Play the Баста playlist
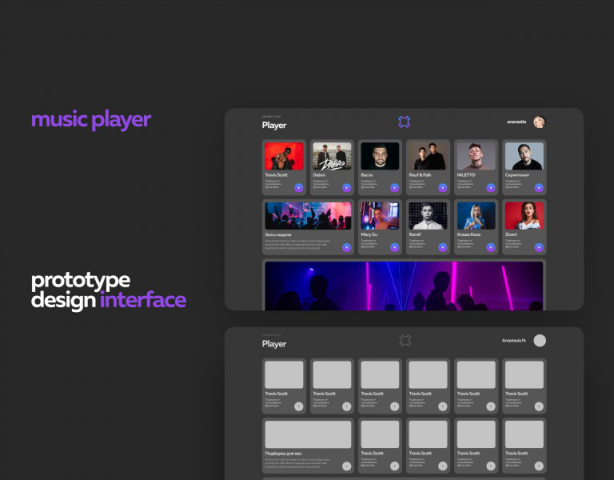Screen dimensions: 614x480 395,188
